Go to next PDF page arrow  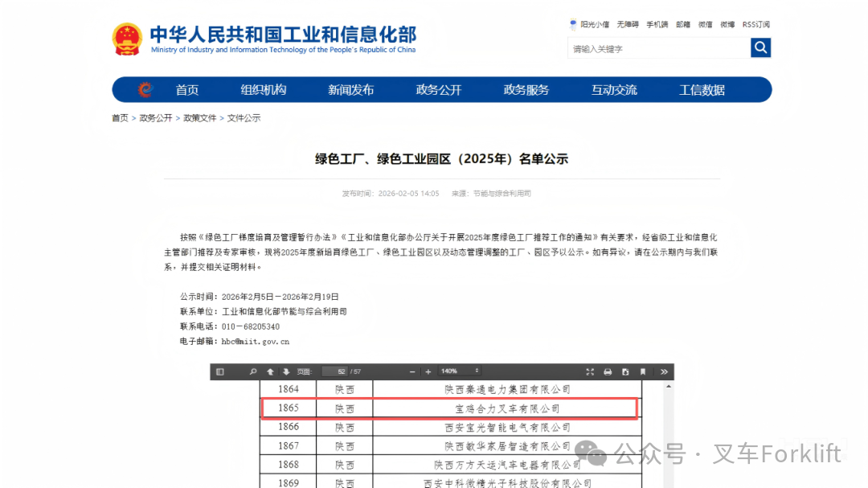tap(285, 371)
